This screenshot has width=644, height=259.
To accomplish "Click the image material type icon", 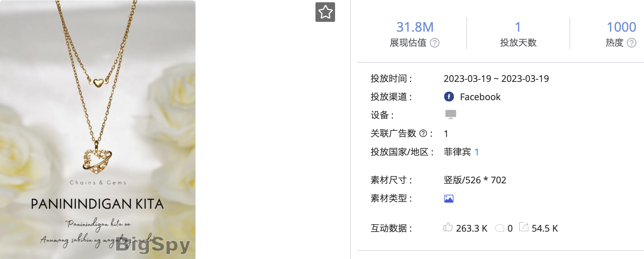I will tap(449, 199).
